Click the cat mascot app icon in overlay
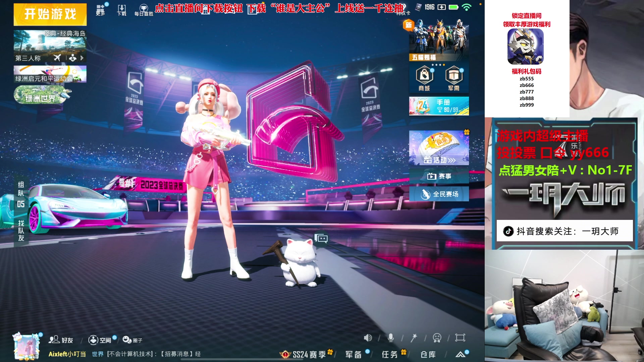644x362 pixels. click(526, 47)
